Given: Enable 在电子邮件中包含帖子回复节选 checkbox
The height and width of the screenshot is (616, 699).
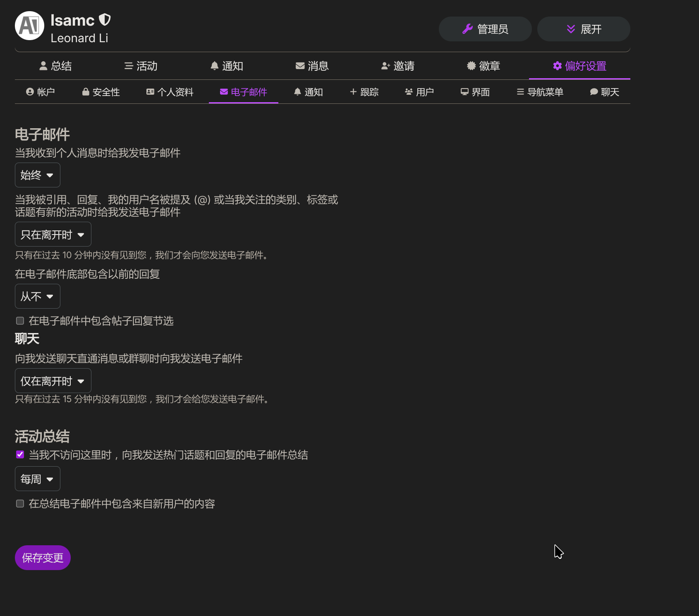Looking at the screenshot, I should coord(20,321).
